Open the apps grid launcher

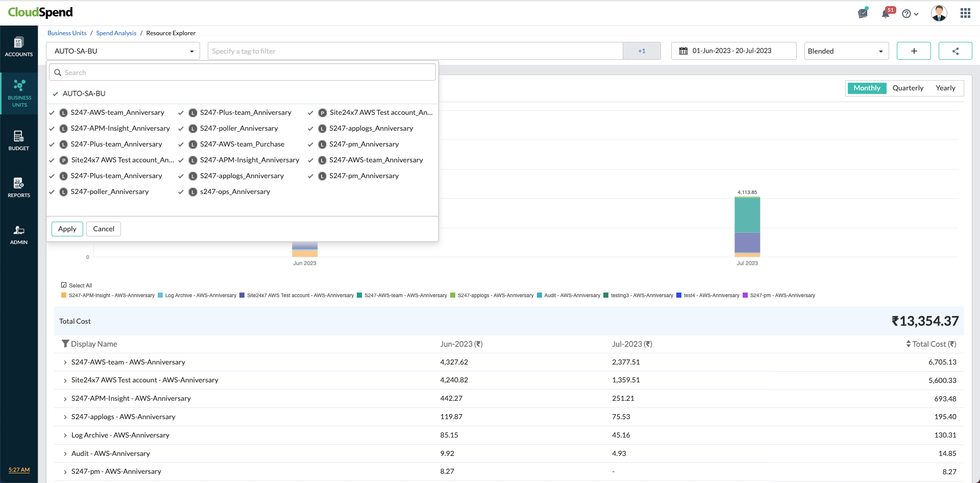965,13
